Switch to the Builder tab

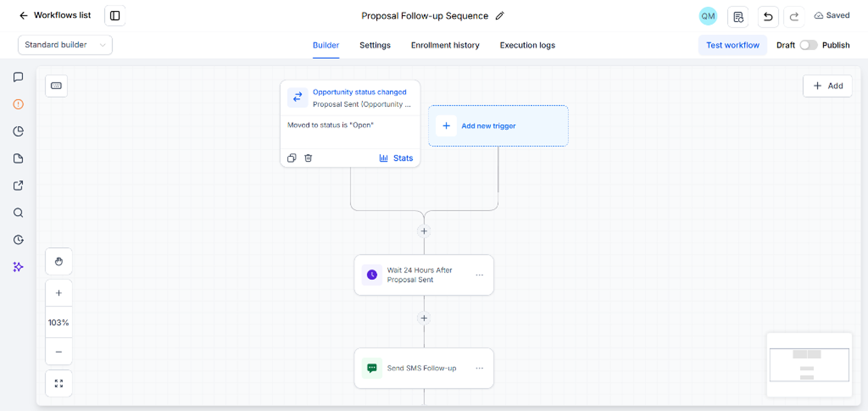[326, 45]
